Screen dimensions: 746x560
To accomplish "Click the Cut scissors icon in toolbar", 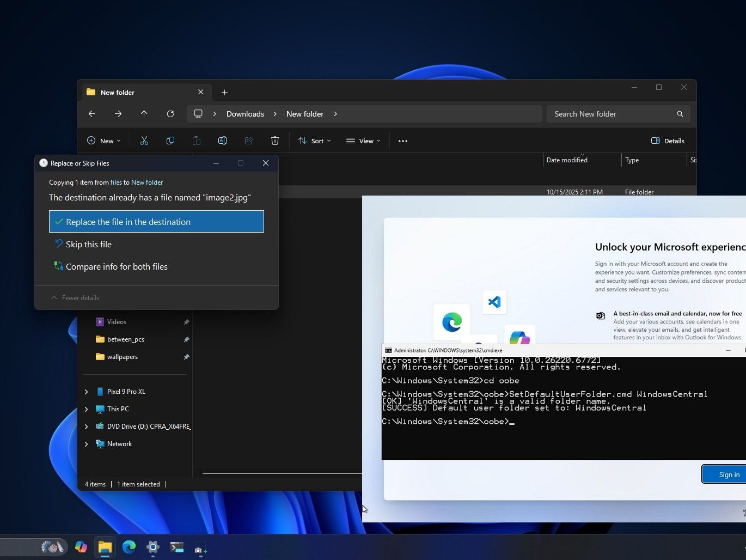I will click(144, 141).
